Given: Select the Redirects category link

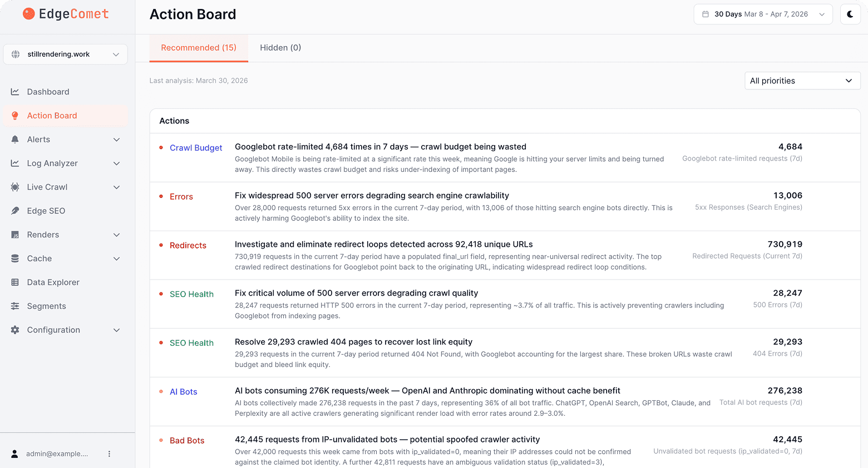Looking at the screenshot, I should (188, 246).
